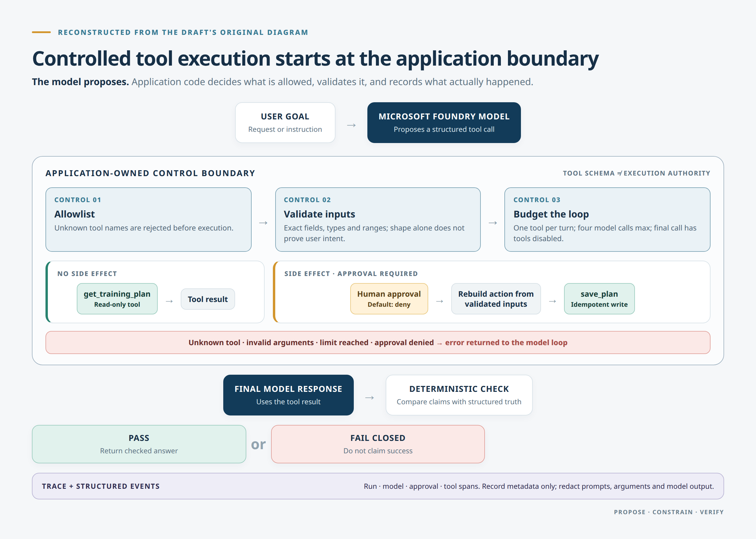The width and height of the screenshot is (756, 539).
Task: Click 'TOOL SCHEMA ≠ EXECUTION AUTHORITY' label
Action: tap(636, 173)
